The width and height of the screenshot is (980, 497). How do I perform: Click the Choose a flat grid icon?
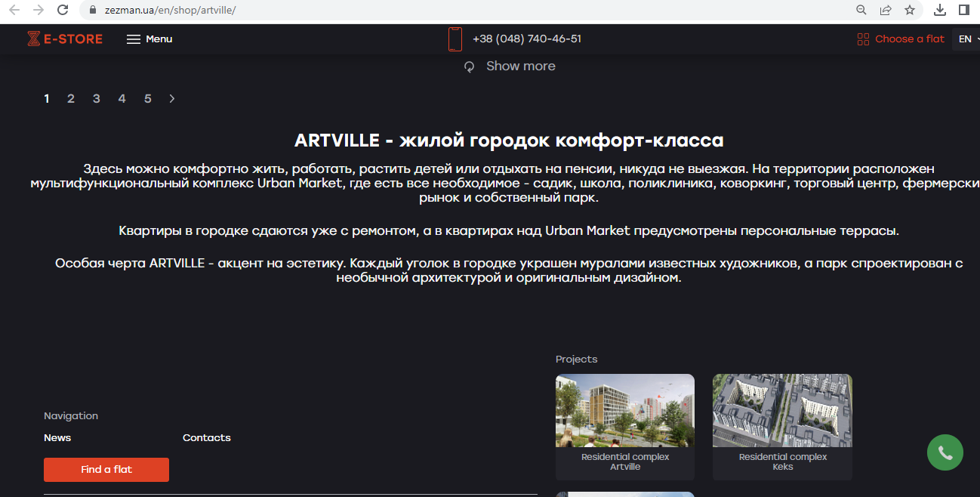pos(864,39)
